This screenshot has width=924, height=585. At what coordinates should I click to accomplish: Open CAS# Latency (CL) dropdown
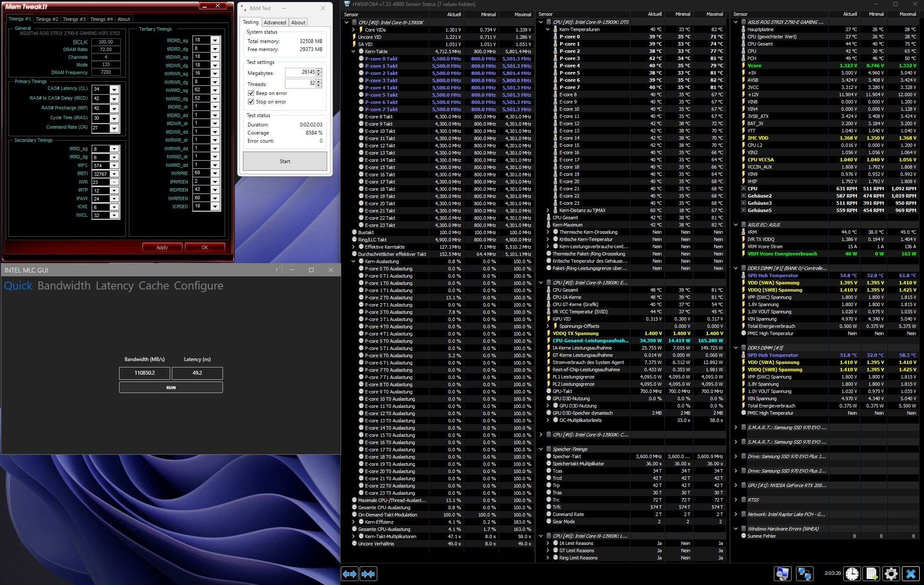[x=114, y=89]
